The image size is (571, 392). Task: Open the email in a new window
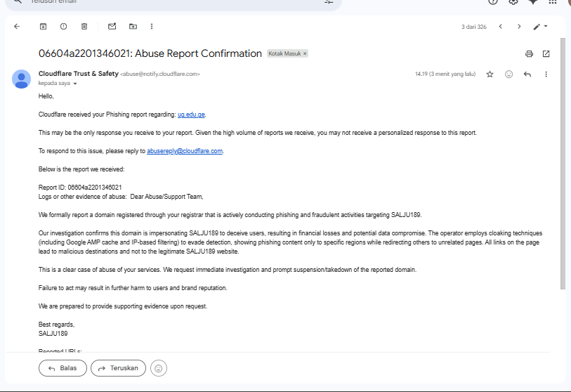pos(546,53)
